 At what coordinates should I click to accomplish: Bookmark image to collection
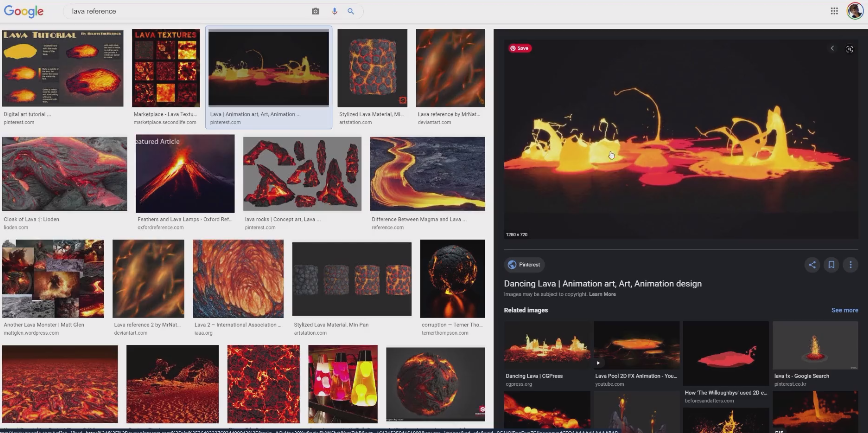(831, 265)
